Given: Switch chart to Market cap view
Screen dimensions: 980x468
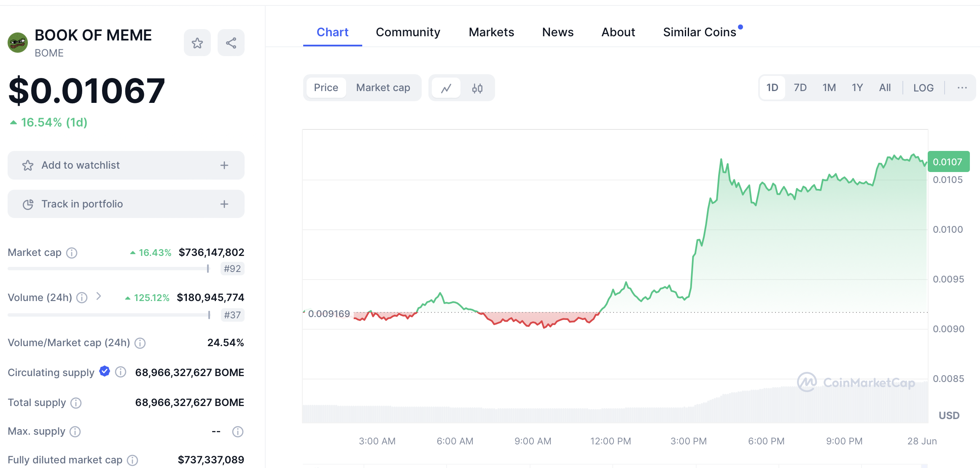Looking at the screenshot, I should coord(383,88).
